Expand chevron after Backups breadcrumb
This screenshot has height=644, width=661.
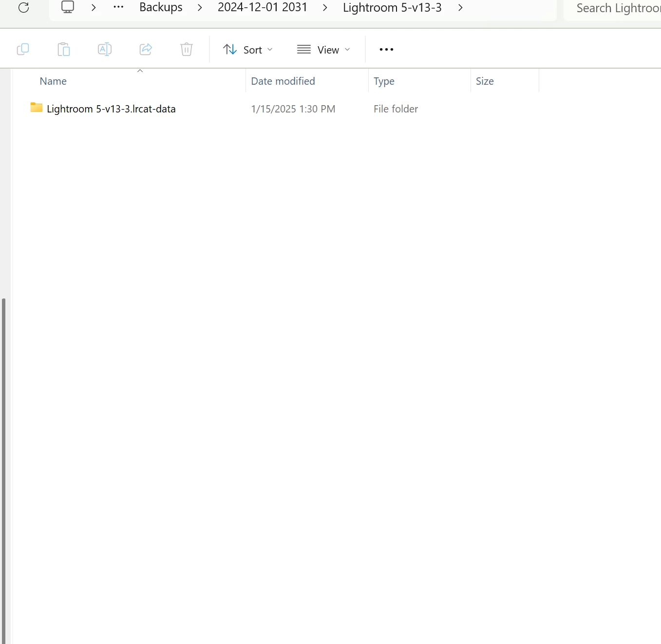[200, 8]
